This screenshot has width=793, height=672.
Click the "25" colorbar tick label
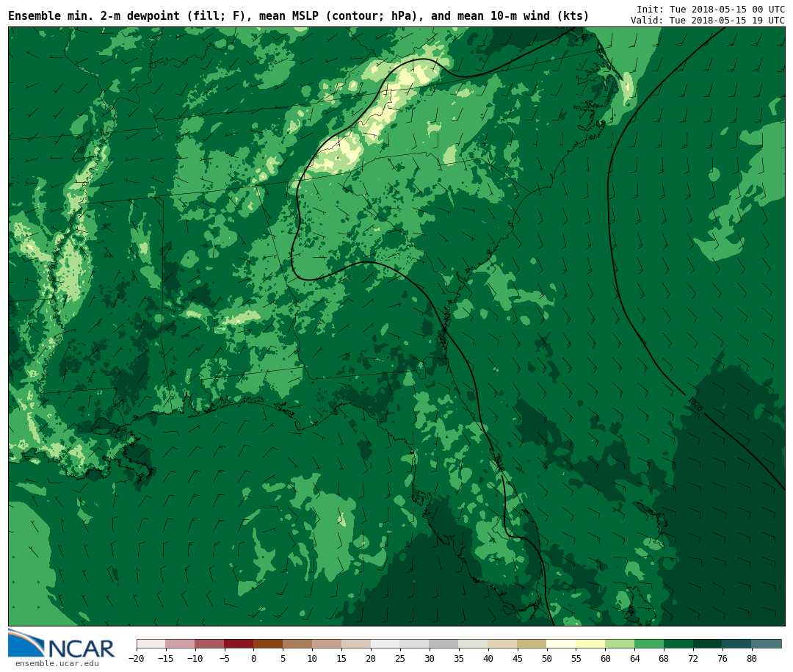(401, 658)
